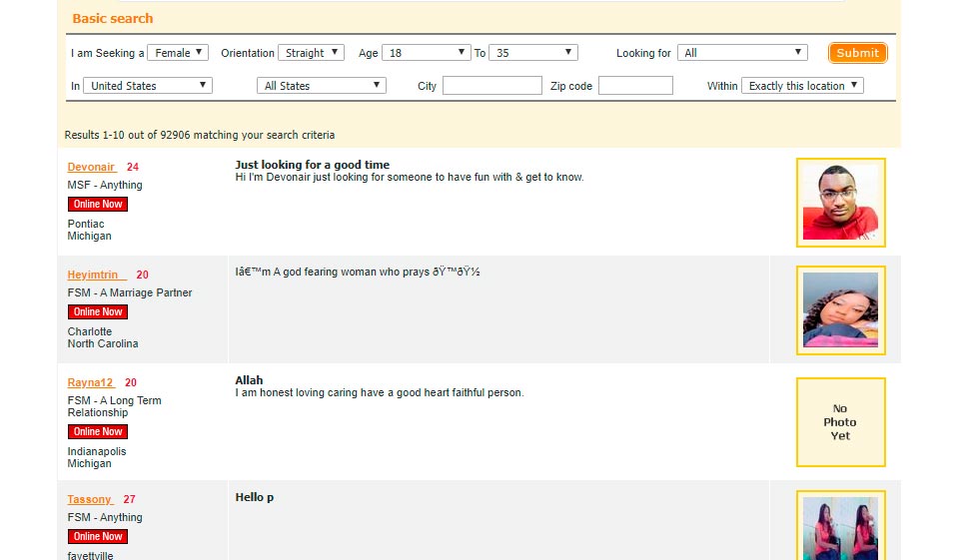Expand the All States dropdown
This screenshot has height=560, width=959.
[321, 86]
